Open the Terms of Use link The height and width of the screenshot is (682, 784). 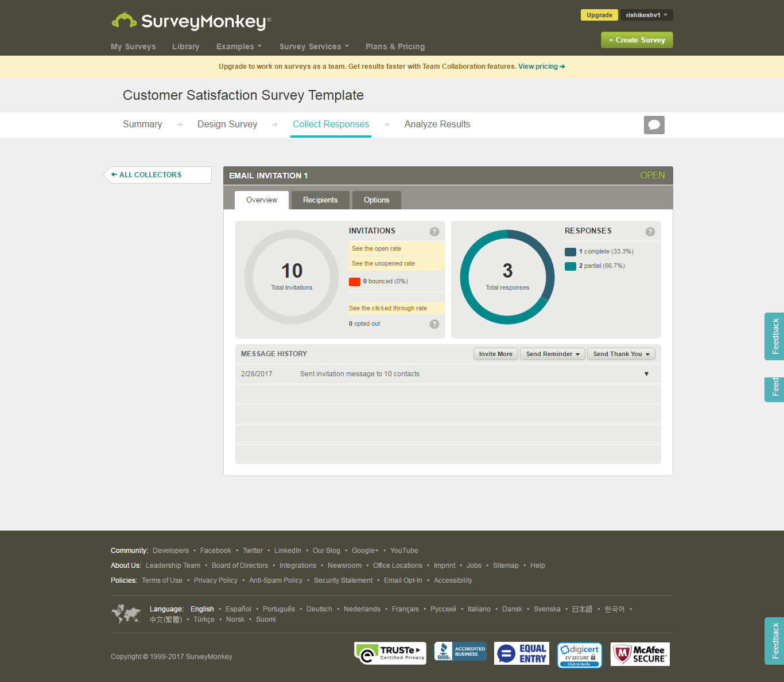(162, 580)
